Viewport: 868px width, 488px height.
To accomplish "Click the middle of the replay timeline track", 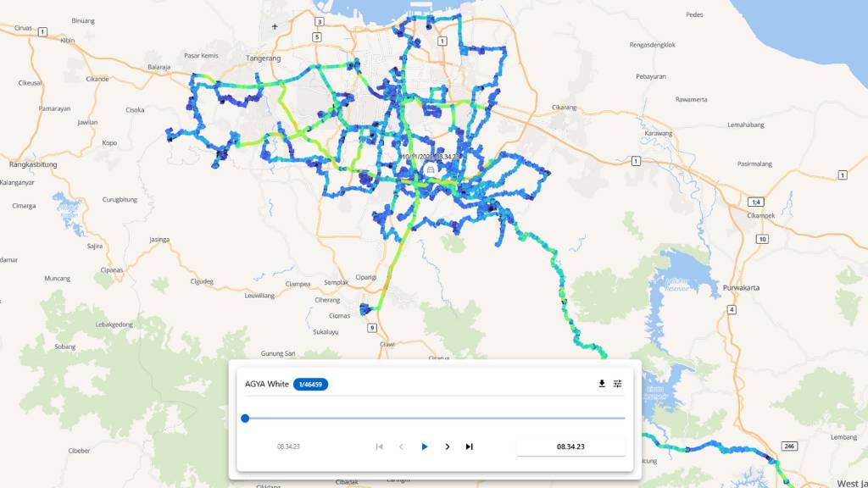I will point(435,418).
